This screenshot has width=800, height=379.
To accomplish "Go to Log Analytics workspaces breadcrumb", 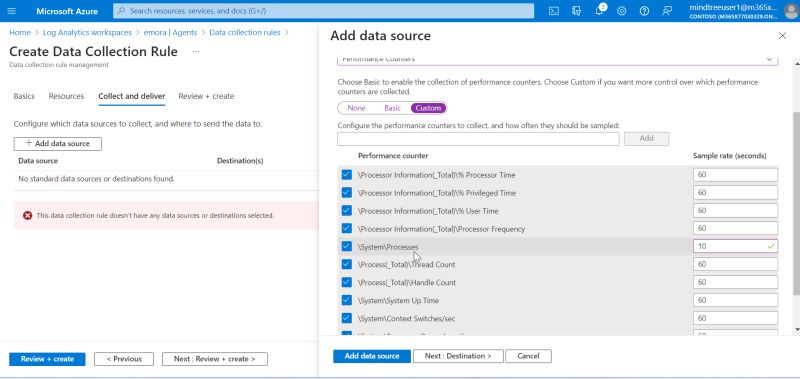I will tap(87, 32).
